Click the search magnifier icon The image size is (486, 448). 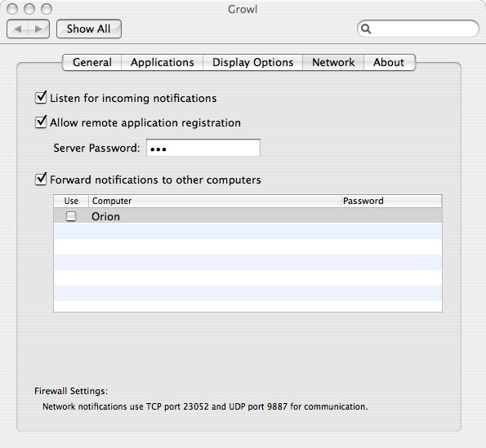pos(366,29)
